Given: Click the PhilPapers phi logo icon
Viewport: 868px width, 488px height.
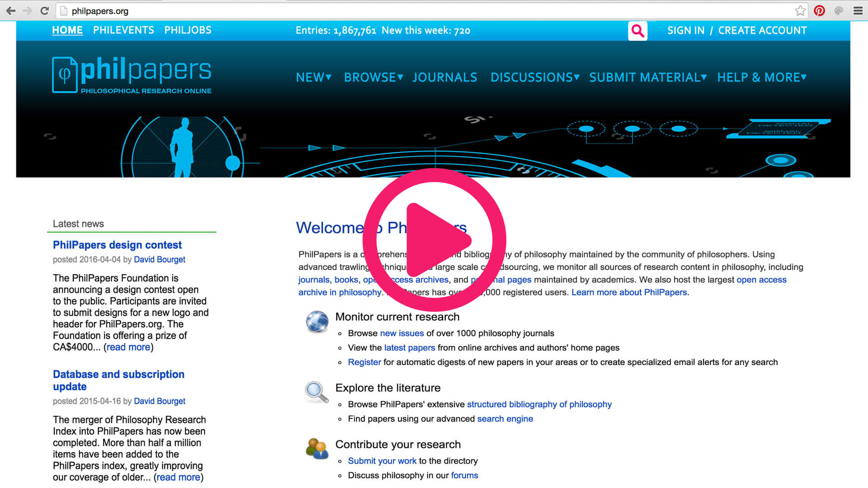Looking at the screenshot, I should [63, 75].
